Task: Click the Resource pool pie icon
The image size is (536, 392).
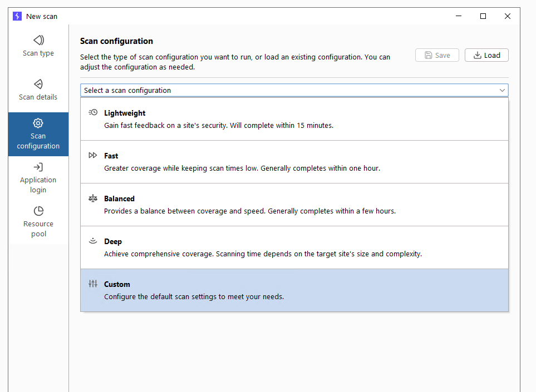Action: [38, 211]
